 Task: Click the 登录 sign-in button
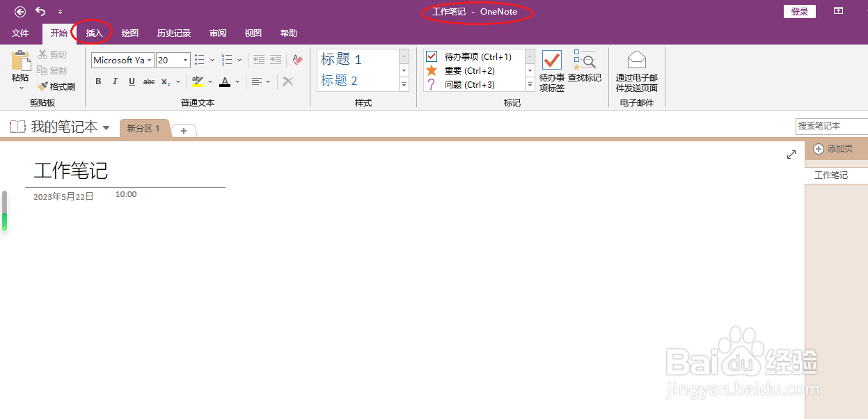point(800,11)
